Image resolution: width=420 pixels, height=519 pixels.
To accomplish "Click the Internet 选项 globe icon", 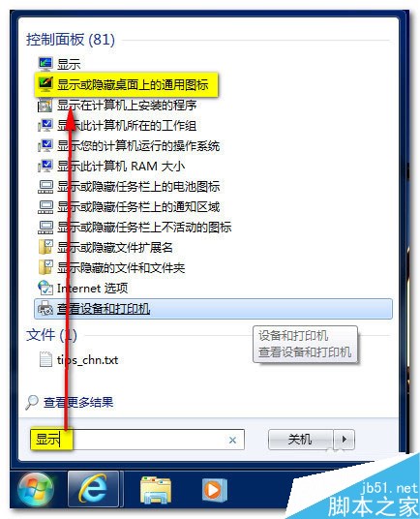I will tap(45, 288).
